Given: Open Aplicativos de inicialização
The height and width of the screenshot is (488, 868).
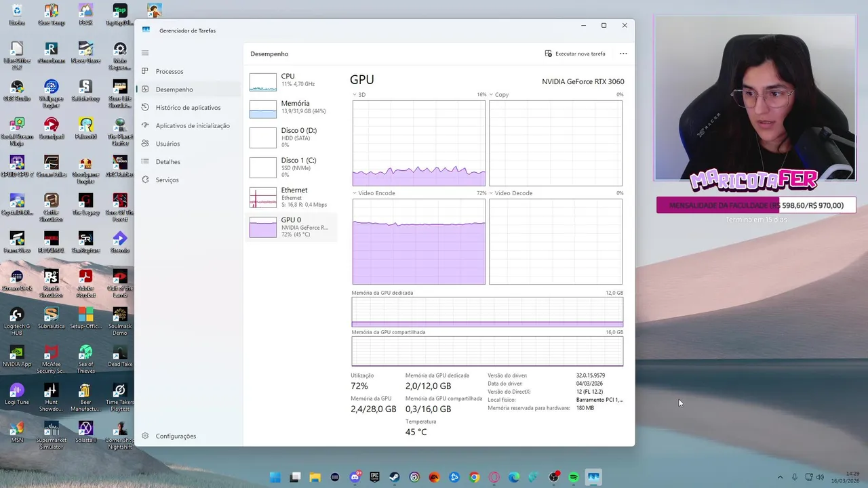Looking at the screenshot, I should click(188, 125).
